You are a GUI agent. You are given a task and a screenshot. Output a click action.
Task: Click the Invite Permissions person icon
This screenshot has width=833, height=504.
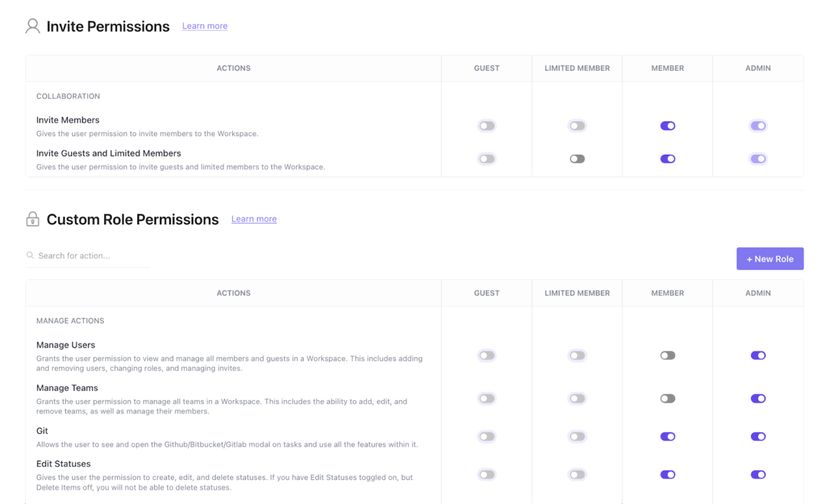[33, 26]
